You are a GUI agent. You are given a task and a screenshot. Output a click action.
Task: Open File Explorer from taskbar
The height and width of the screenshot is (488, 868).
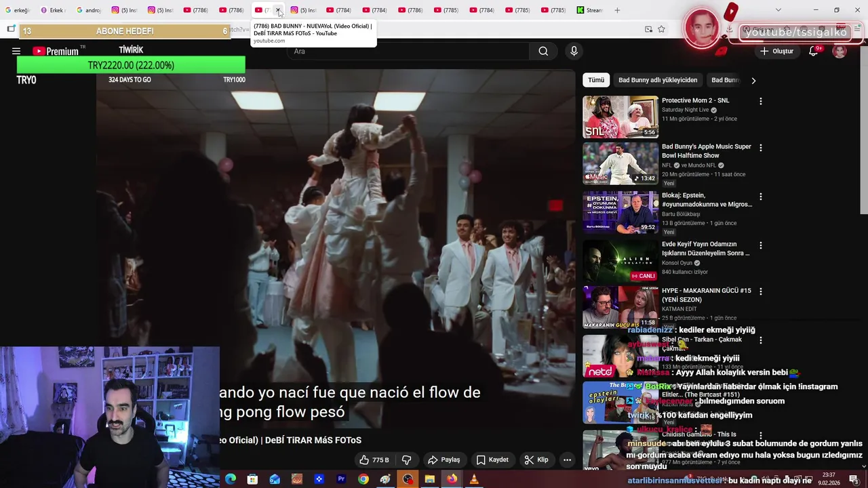[429, 479]
